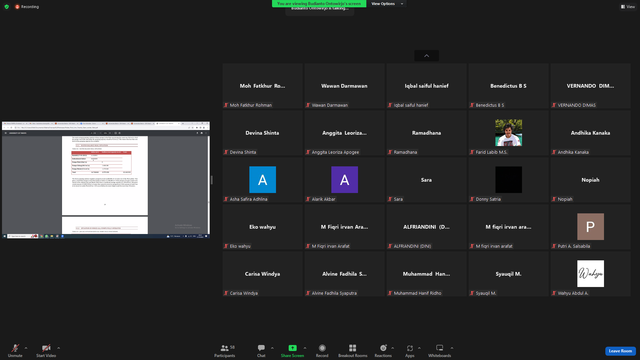Screen dimensions: 640x360
Task: Select Ramadhana participant tile
Action: (x=427, y=133)
